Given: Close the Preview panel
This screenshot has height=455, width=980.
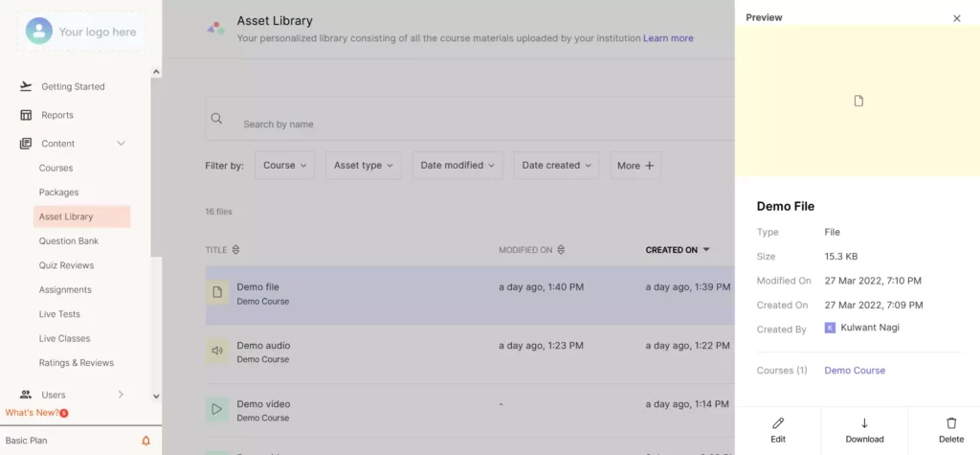Looking at the screenshot, I should [x=957, y=18].
